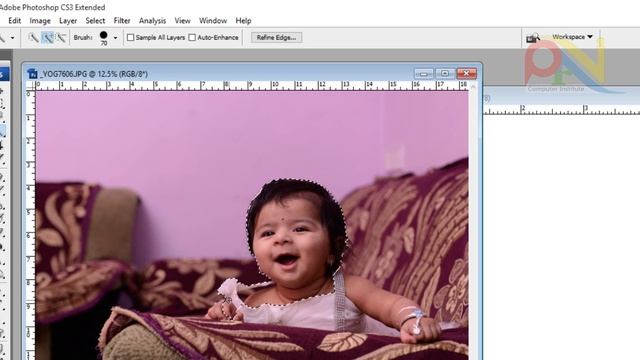Screen dimensions: 640x360
Task: Click the Refine Edge button
Action: [276, 38]
